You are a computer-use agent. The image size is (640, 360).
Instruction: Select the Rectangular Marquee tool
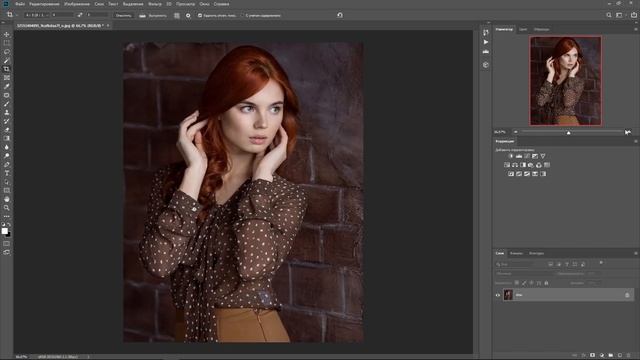pos(7,43)
